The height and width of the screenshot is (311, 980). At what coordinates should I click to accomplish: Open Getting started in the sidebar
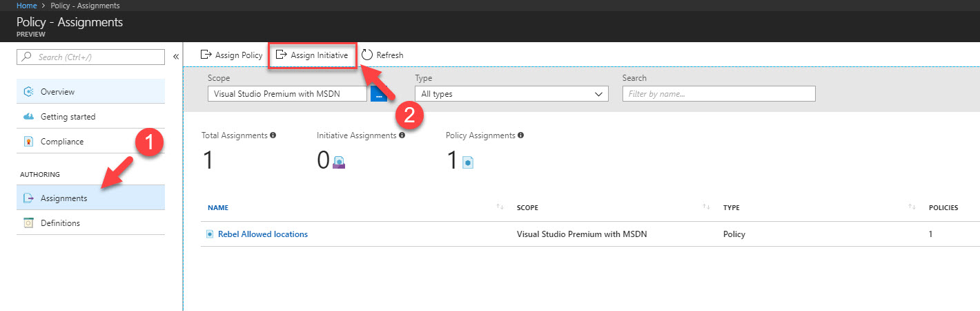90,116
